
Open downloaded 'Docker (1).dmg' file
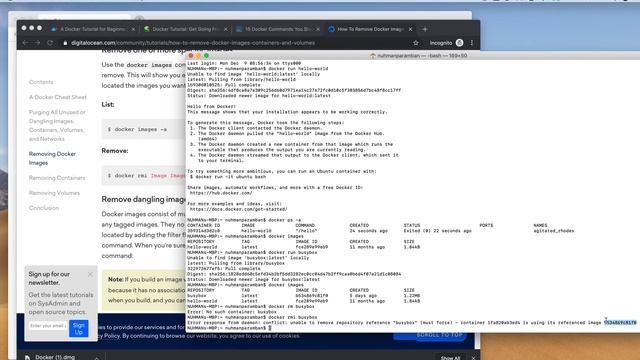pyautogui.click(x=55, y=357)
